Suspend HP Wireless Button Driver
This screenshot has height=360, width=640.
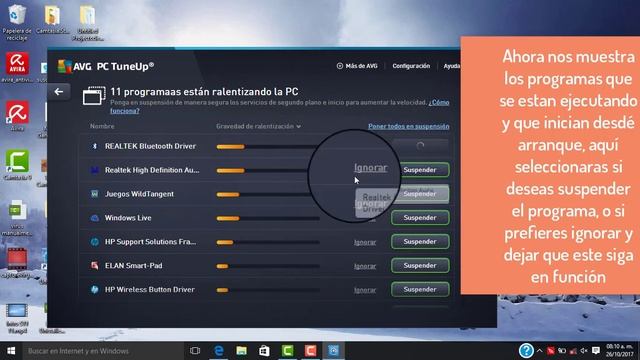pos(420,289)
